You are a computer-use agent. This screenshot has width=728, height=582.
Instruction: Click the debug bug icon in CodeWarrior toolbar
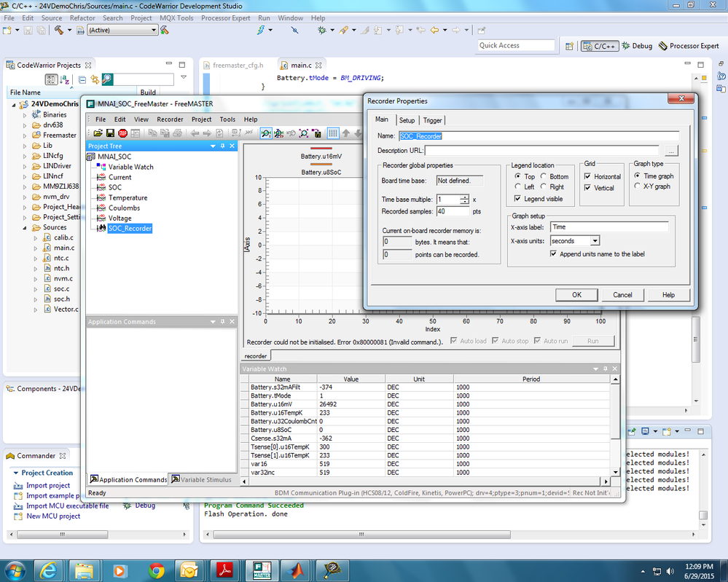coord(321,30)
